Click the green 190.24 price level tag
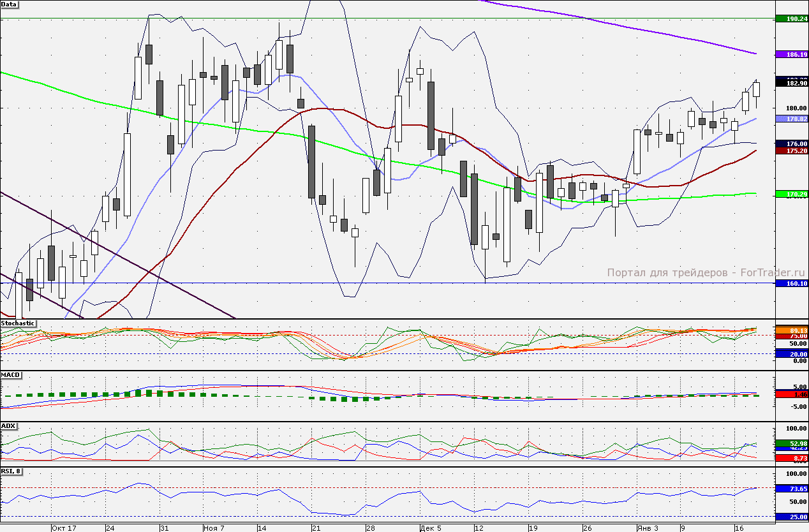The image size is (809, 532). tap(791, 18)
